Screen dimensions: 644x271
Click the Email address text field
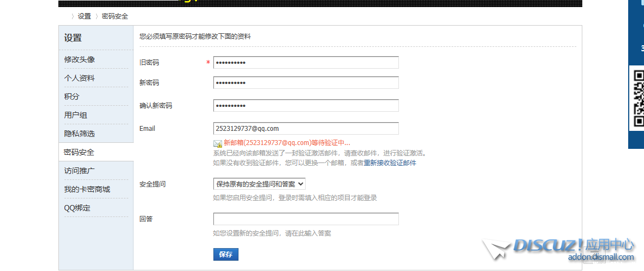pyautogui.click(x=306, y=129)
